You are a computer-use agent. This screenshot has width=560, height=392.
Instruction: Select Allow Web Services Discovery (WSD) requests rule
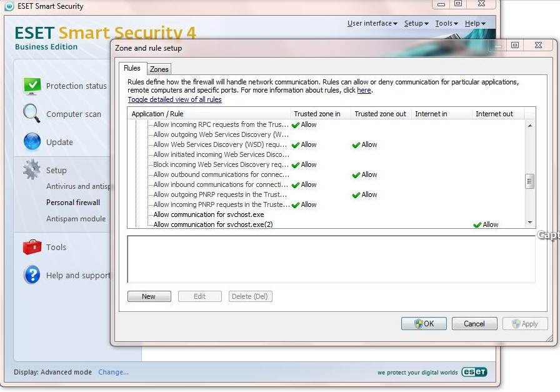click(220, 144)
